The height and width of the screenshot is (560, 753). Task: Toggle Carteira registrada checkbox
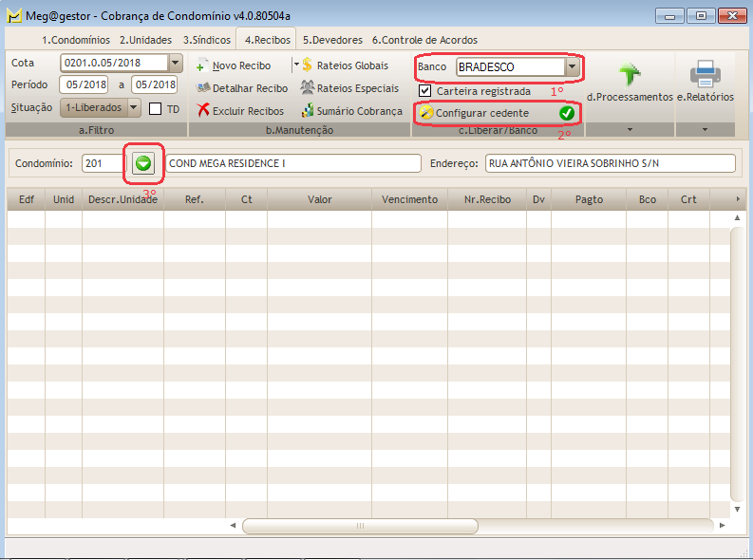pyautogui.click(x=425, y=91)
